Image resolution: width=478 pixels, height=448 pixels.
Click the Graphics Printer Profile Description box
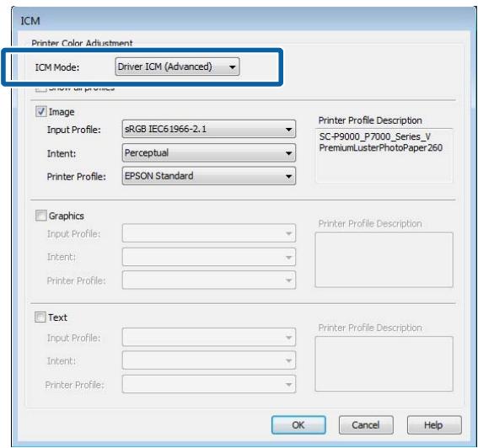click(x=384, y=259)
